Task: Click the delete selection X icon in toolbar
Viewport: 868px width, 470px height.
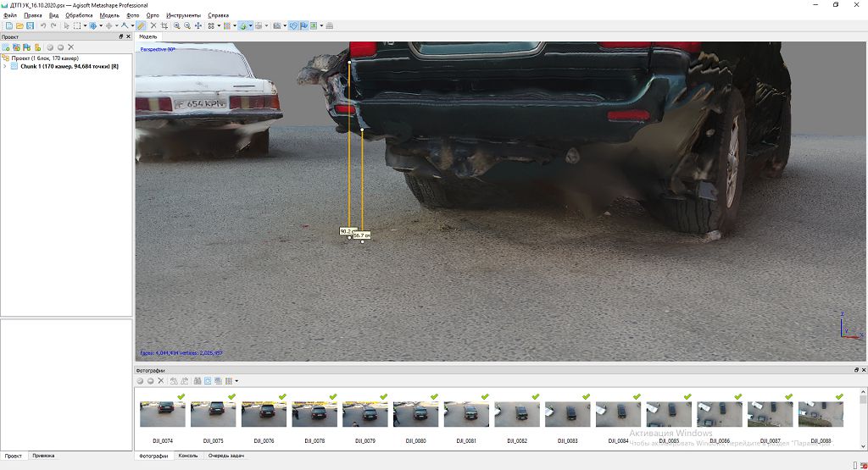Action: tap(153, 25)
